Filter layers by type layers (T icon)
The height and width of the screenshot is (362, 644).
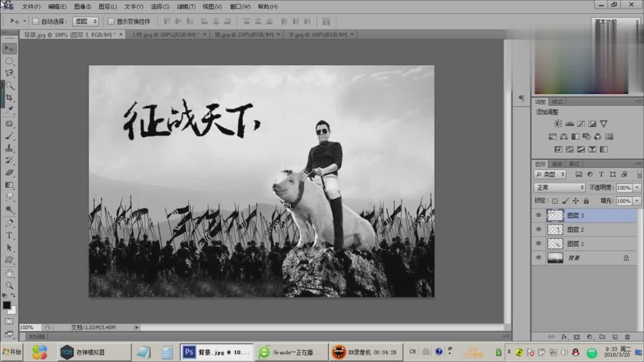(x=601, y=174)
